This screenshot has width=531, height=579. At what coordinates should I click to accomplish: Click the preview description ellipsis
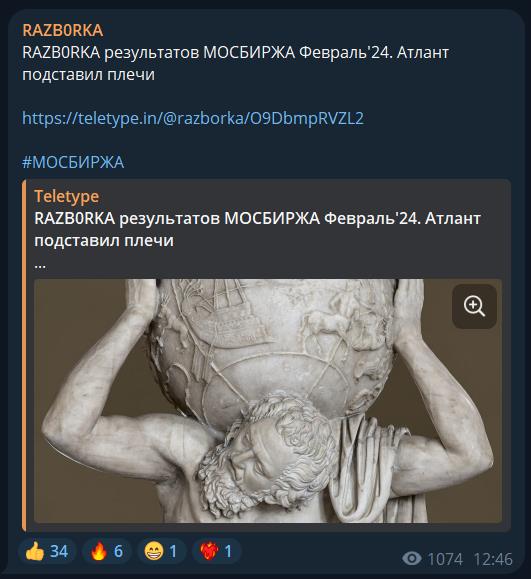pyautogui.click(x=40, y=265)
